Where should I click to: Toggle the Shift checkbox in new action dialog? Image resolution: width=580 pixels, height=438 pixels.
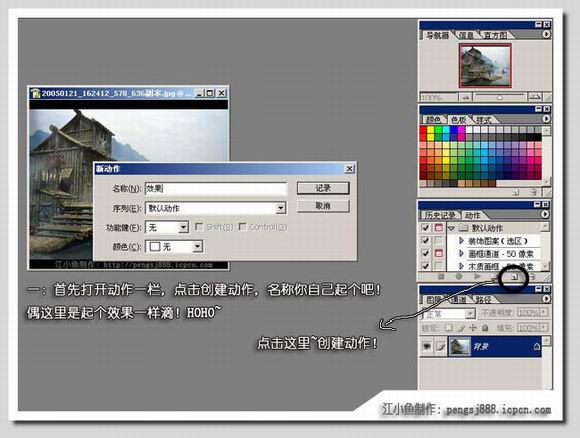pos(199,226)
